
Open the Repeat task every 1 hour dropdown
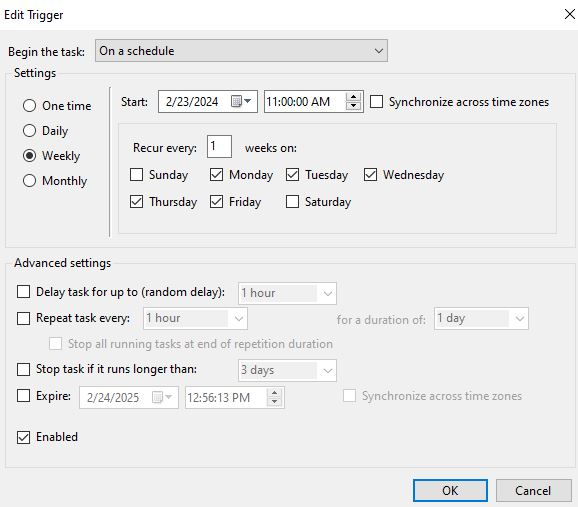coord(195,319)
